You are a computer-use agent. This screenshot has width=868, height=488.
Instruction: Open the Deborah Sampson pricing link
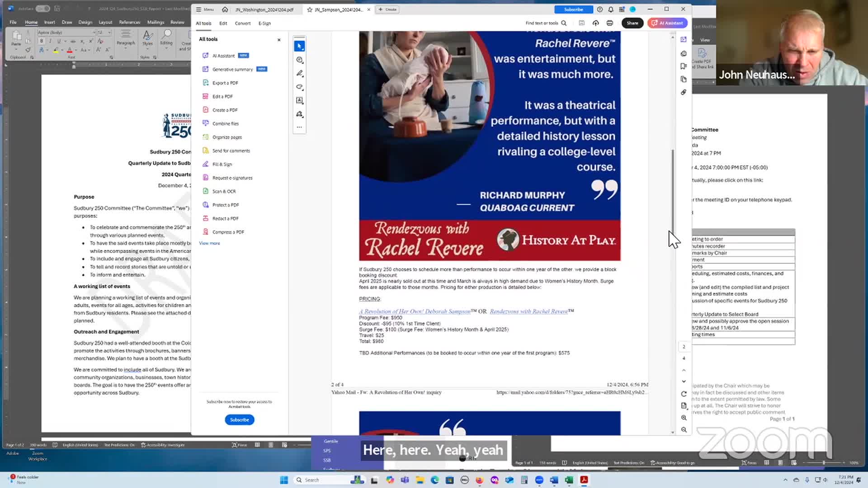click(x=415, y=311)
